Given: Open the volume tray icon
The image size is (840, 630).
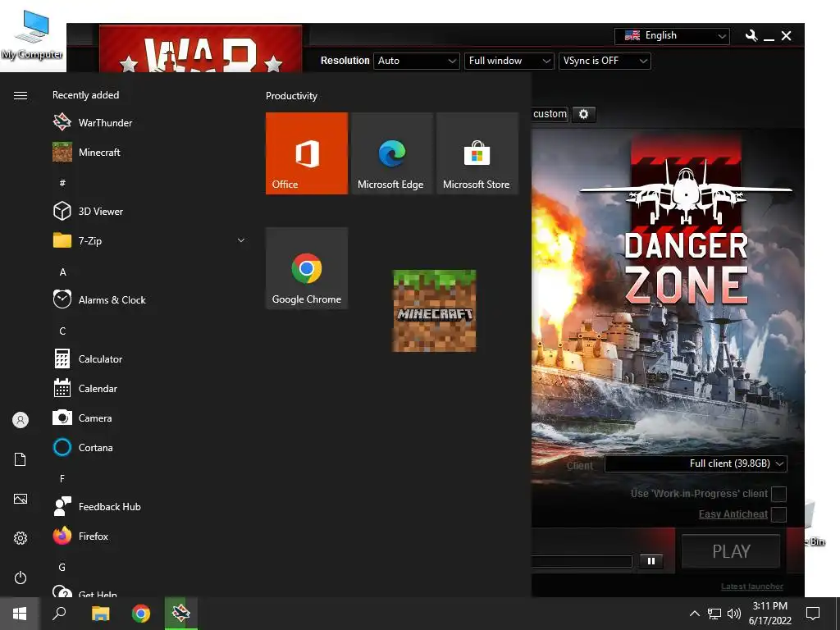Looking at the screenshot, I should [734, 614].
